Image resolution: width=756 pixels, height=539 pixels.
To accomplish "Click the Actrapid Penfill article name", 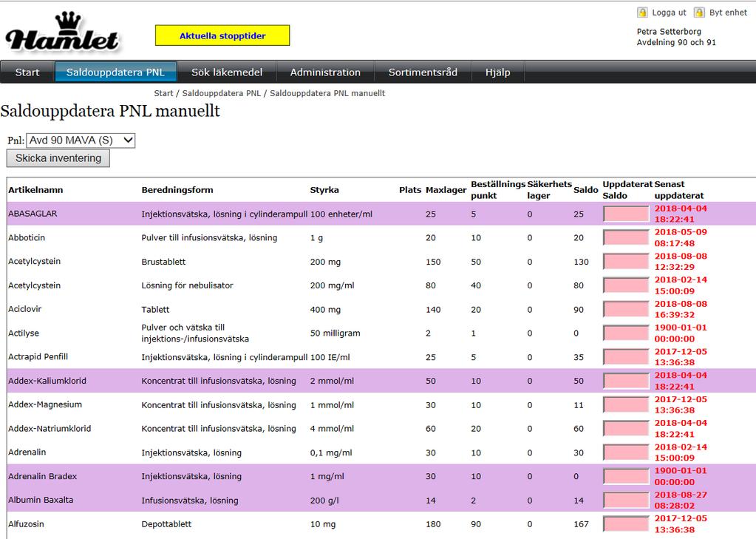I will (x=38, y=357).
